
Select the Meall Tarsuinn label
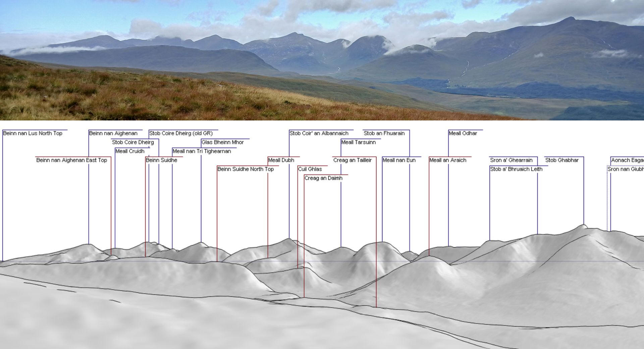[358, 142]
